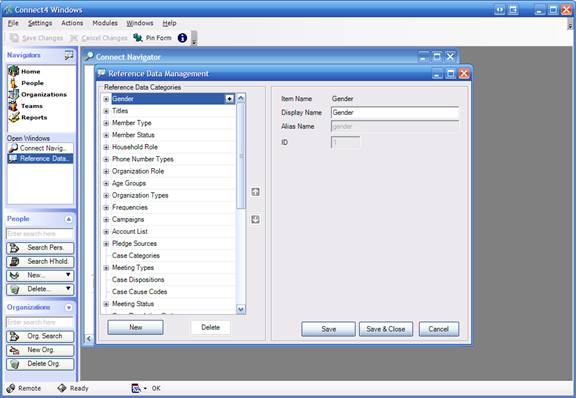Viewport: 576px width, 398px height.
Task: Collapse the People panel chevron
Action: (x=69, y=219)
